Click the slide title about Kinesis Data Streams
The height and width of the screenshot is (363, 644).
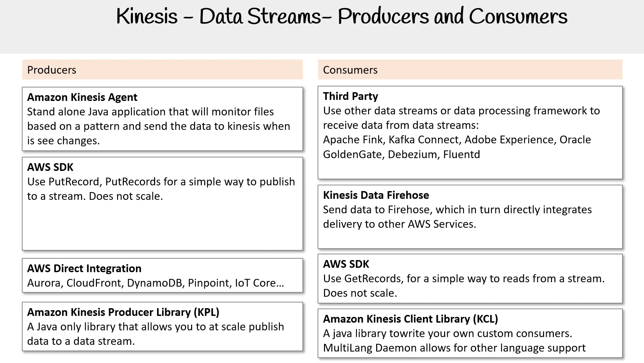tap(342, 16)
